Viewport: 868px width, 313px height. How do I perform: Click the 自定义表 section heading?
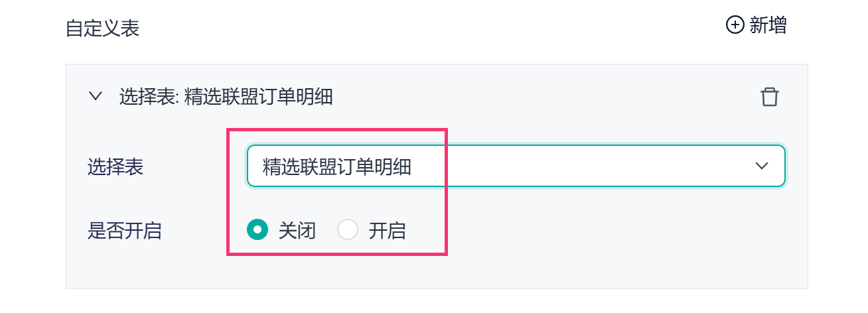click(103, 29)
